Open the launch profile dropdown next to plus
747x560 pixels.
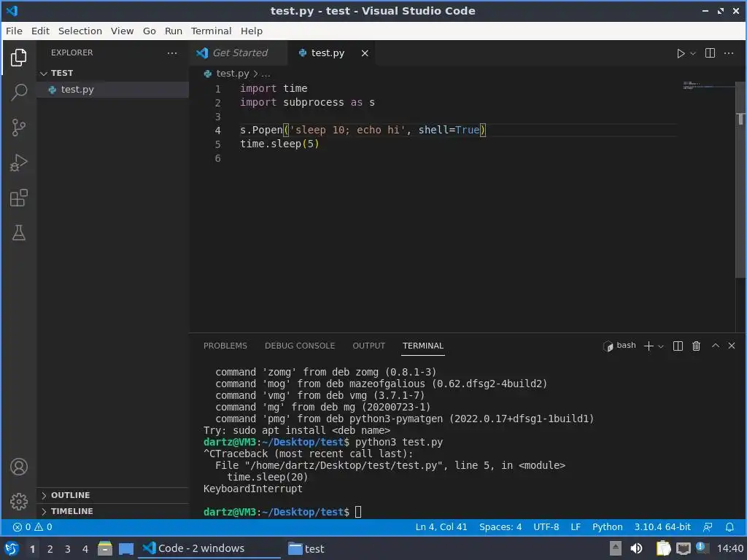click(661, 346)
